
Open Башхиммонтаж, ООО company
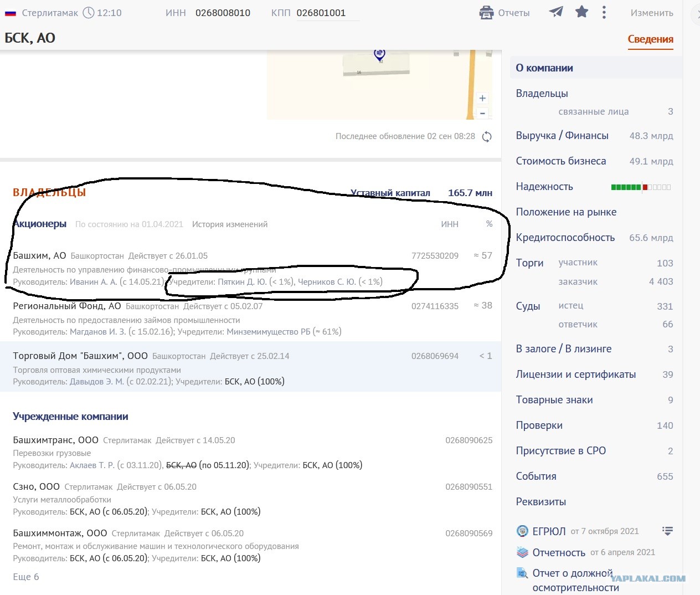pyautogui.click(x=60, y=533)
